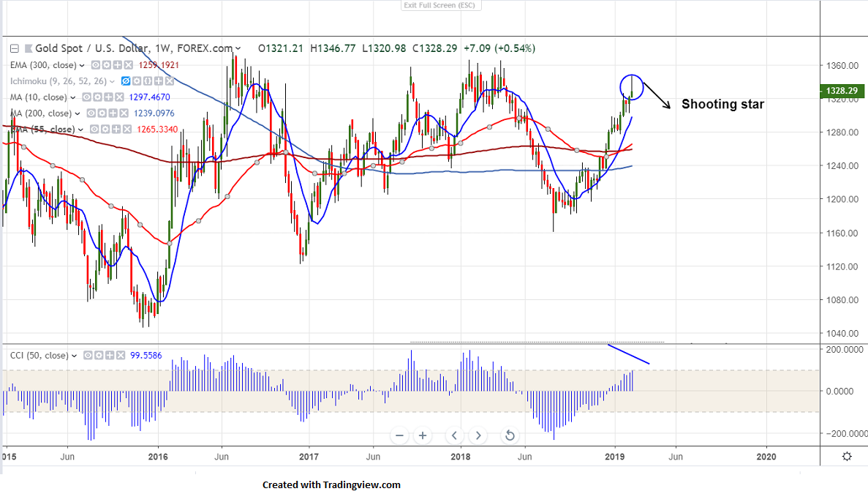Click the EMA 300 value 1259.1921
Viewport: 868px width, 494px height.
(x=159, y=65)
